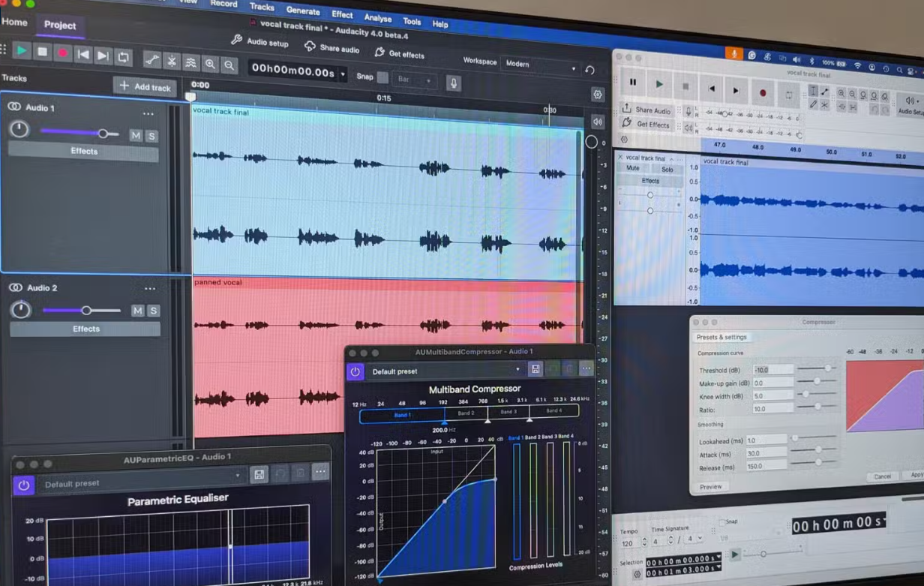This screenshot has height=586, width=924.
Task: Zoom in on Audacity 4.0 timeline
Action: point(210,64)
